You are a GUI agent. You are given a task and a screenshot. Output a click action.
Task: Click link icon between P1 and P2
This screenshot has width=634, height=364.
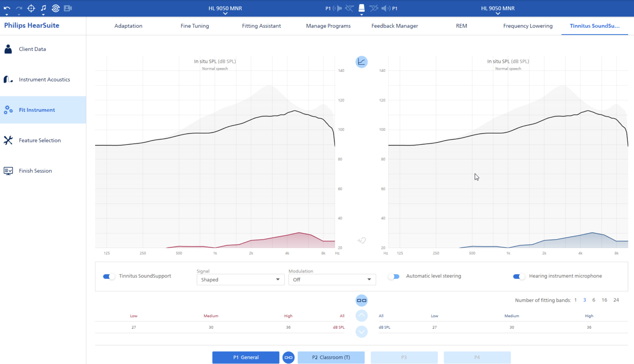pos(288,357)
